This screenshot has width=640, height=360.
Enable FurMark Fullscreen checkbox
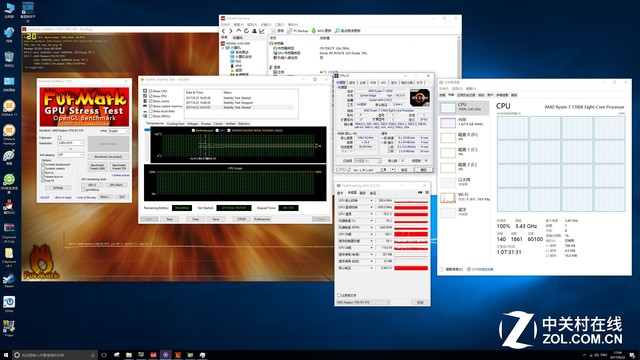click(60, 138)
